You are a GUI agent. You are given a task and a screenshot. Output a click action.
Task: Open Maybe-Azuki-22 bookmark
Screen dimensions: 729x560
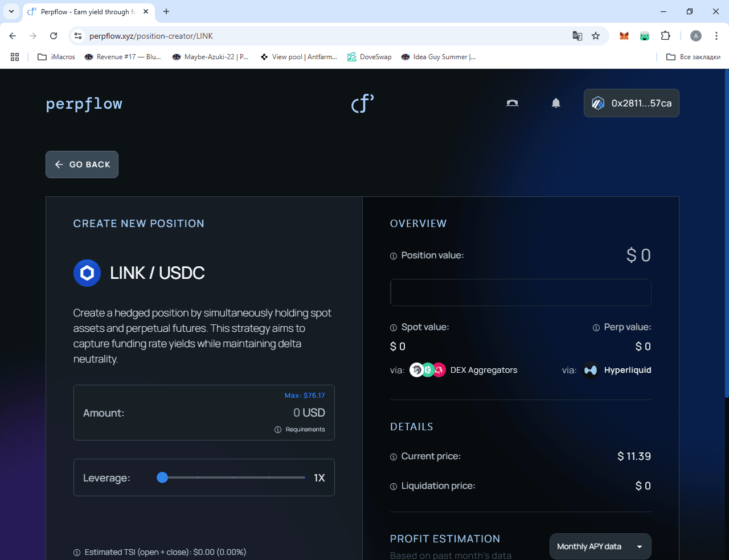click(x=211, y=57)
